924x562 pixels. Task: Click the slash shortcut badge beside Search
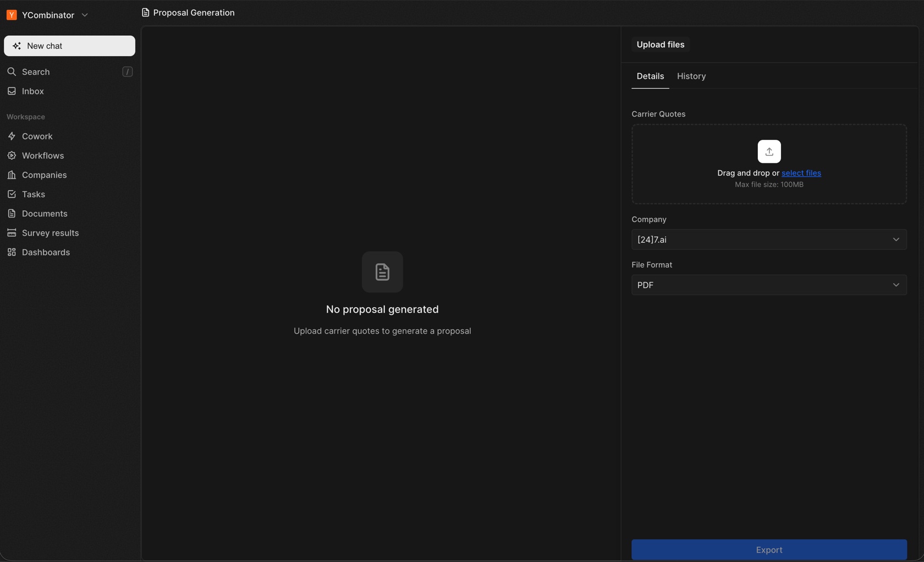(x=127, y=72)
